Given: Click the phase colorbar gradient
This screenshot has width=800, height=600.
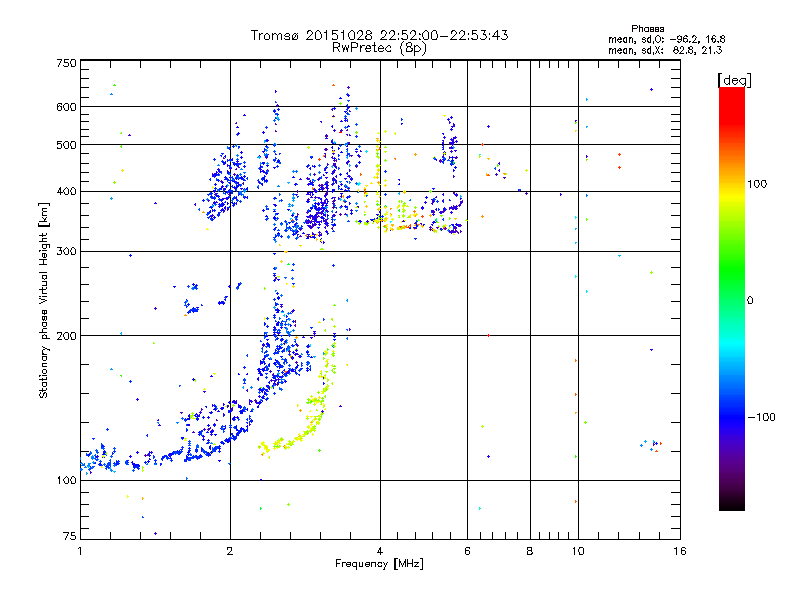Looking at the screenshot, I should click(x=732, y=298).
